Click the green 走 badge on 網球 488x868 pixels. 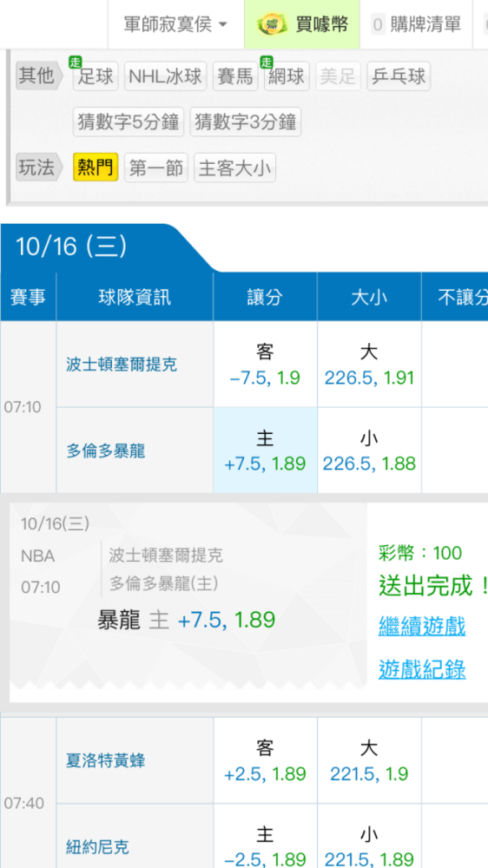point(267,62)
